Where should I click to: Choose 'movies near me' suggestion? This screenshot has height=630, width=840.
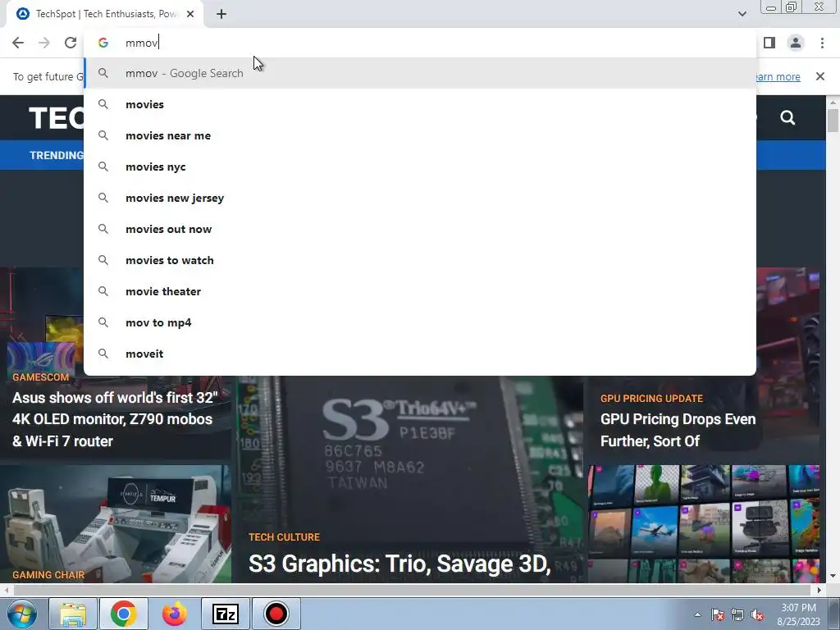pos(420,135)
